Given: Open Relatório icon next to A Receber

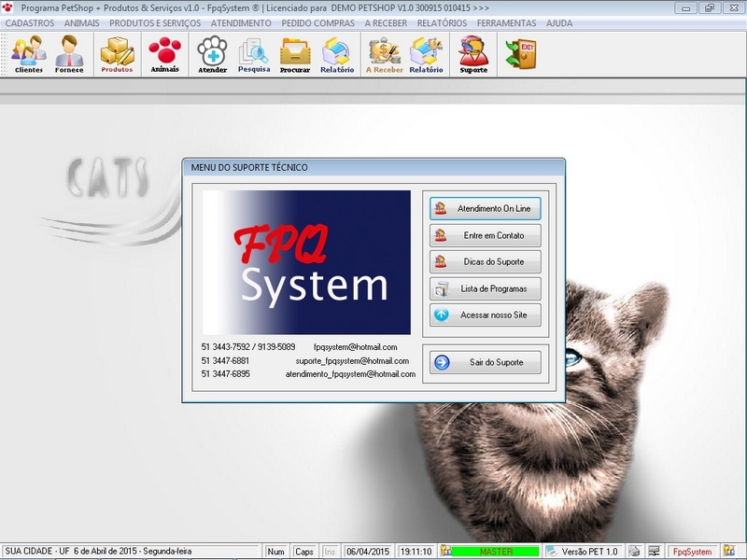Looking at the screenshot, I should click(426, 54).
